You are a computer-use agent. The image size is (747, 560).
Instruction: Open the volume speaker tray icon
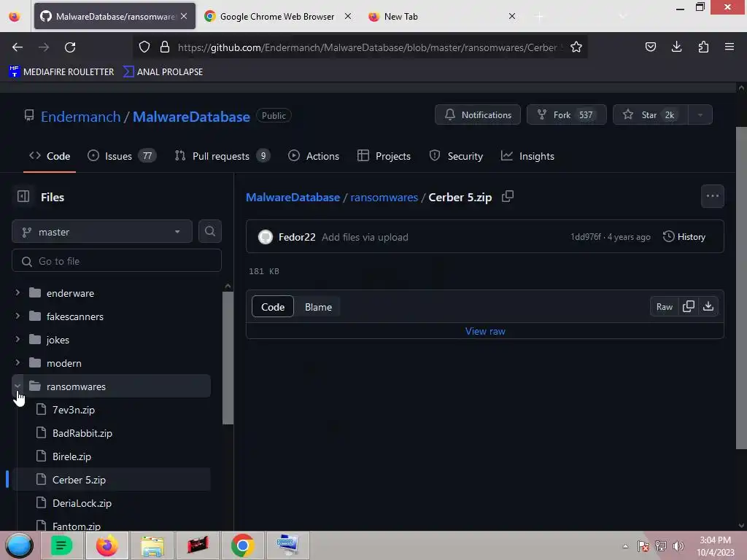click(678, 546)
